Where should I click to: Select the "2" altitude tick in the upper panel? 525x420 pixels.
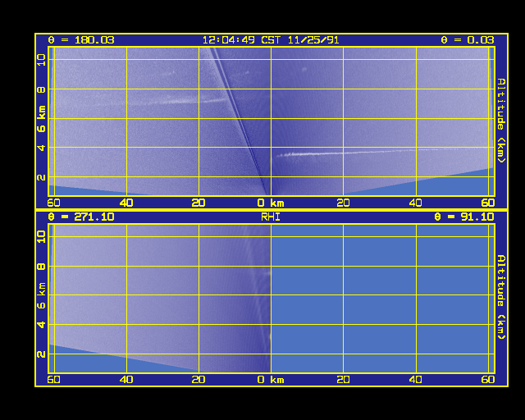click(42, 177)
